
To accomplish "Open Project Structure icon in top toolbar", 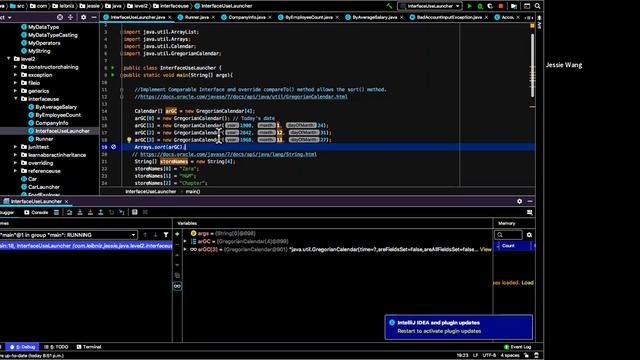I will pyautogui.click(x=514, y=6).
